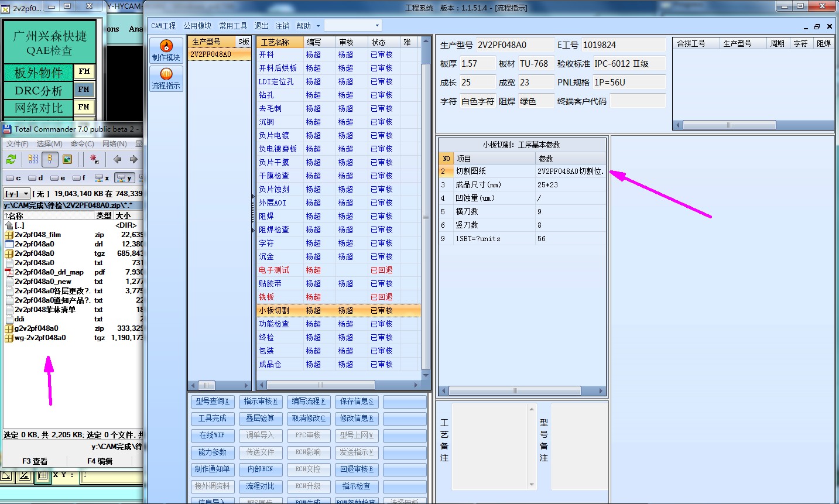The image size is (839, 504).
Task: Click the FM button beside 网络对比
Action: tap(84, 107)
